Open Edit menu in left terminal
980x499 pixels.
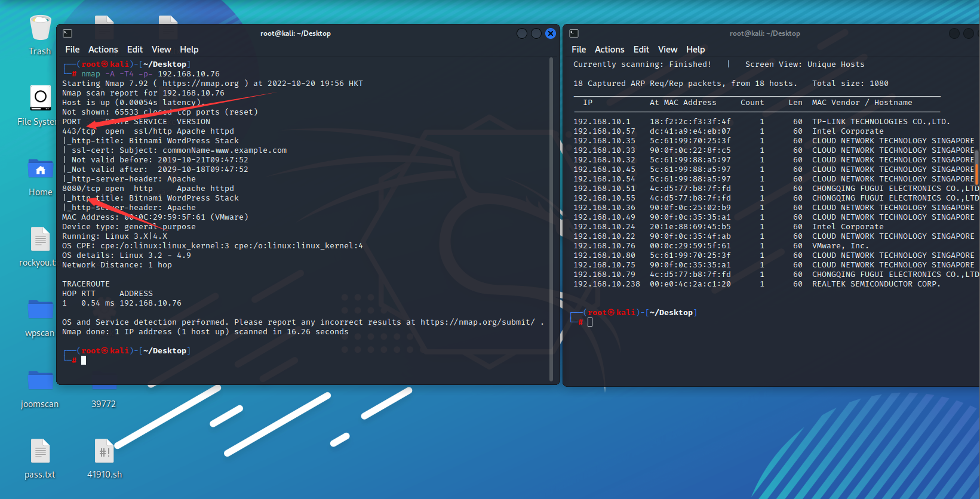coord(135,50)
